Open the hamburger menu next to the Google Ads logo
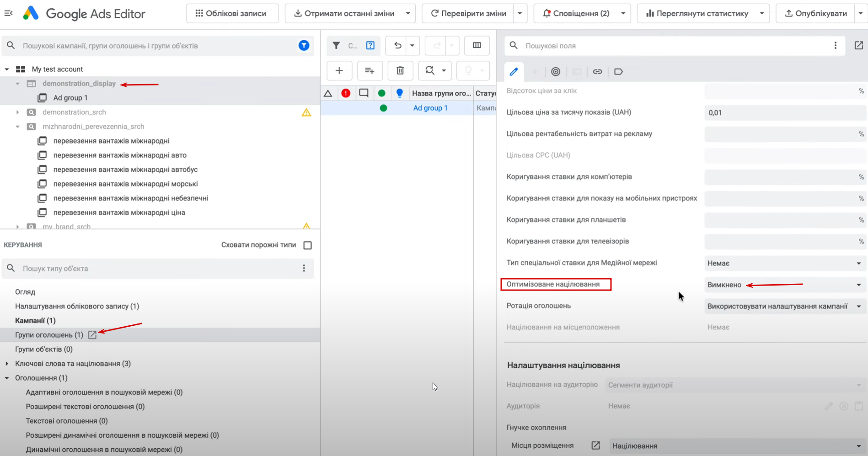This screenshot has width=868, height=456. (8, 13)
